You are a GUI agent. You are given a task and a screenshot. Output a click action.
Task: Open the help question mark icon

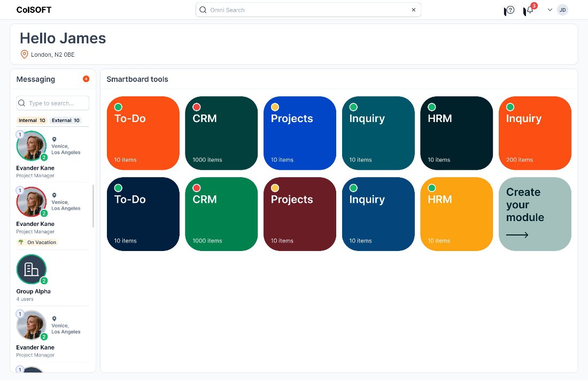pyautogui.click(x=509, y=11)
